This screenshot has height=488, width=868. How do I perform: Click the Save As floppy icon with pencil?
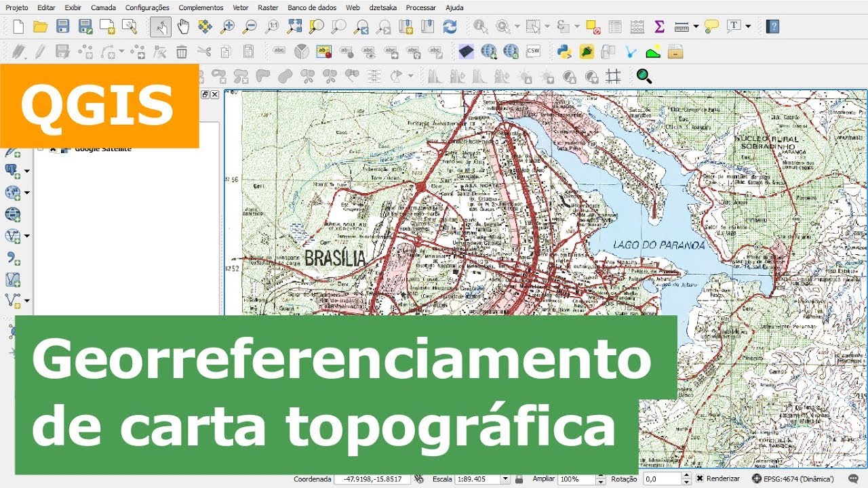point(85,26)
